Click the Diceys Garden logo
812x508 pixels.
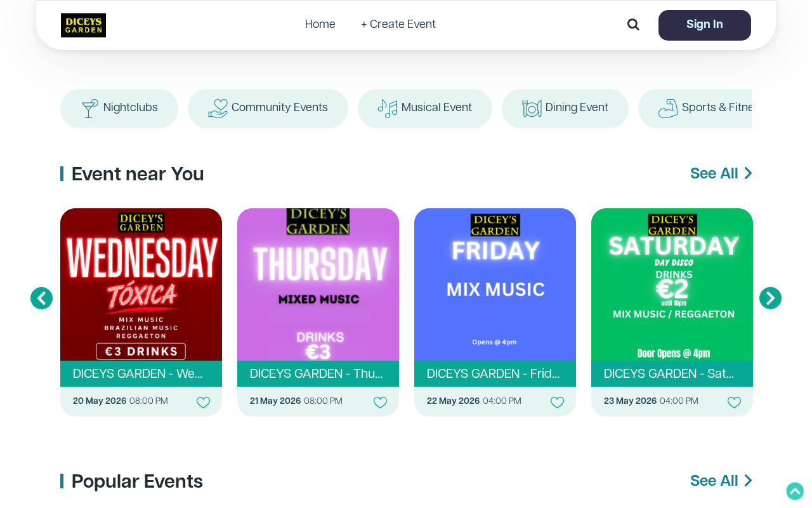coord(83,25)
